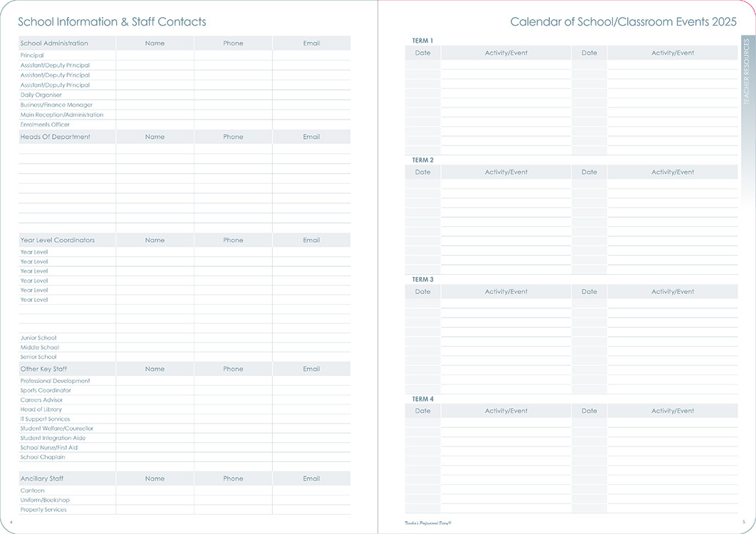
Task: Click the Term 4 heading
Action: [x=423, y=399]
